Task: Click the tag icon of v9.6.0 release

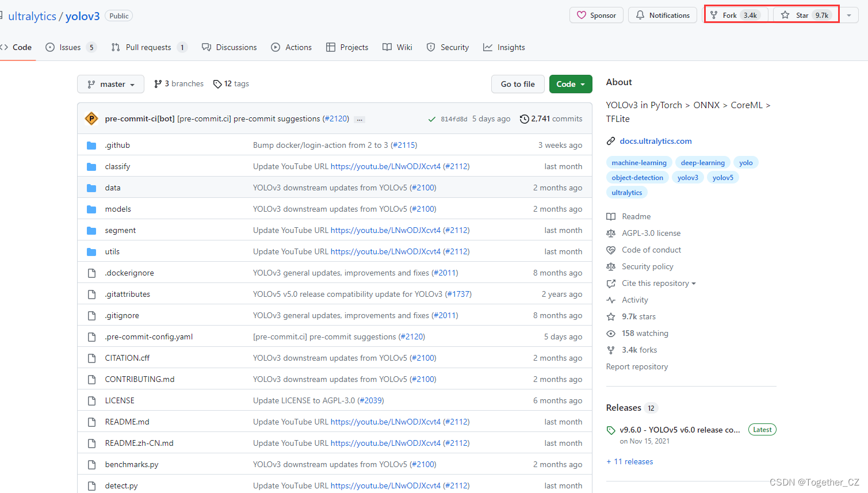Action: click(611, 430)
